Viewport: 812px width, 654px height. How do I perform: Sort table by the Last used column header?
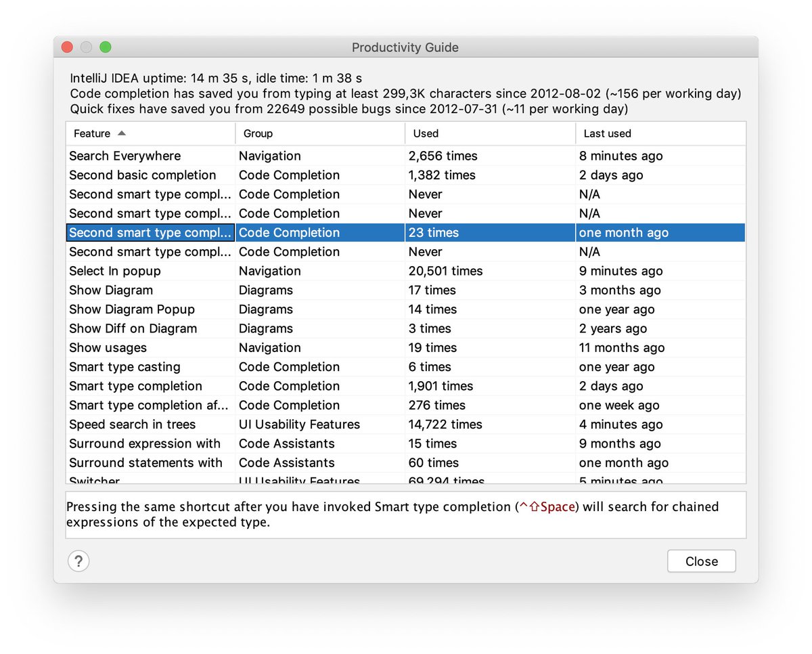click(660, 133)
